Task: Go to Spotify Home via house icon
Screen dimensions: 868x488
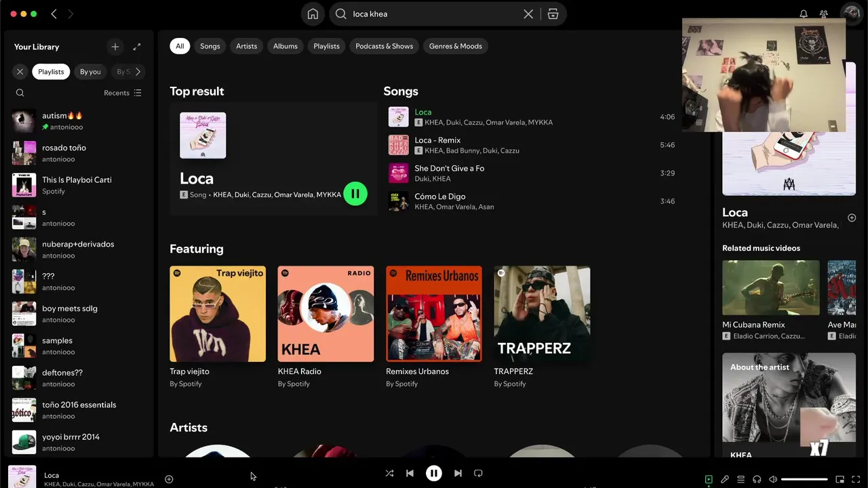Action: point(313,14)
